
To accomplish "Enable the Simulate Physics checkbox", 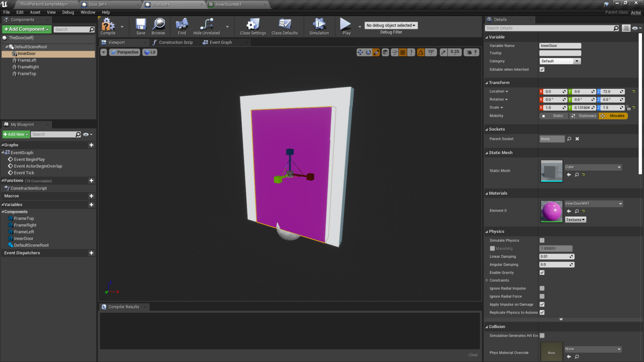I will point(542,240).
